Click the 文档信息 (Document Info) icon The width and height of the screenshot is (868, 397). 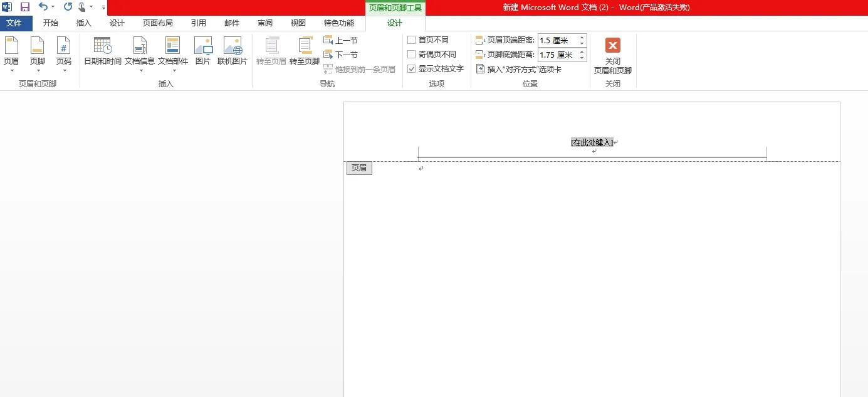coord(140,46)
